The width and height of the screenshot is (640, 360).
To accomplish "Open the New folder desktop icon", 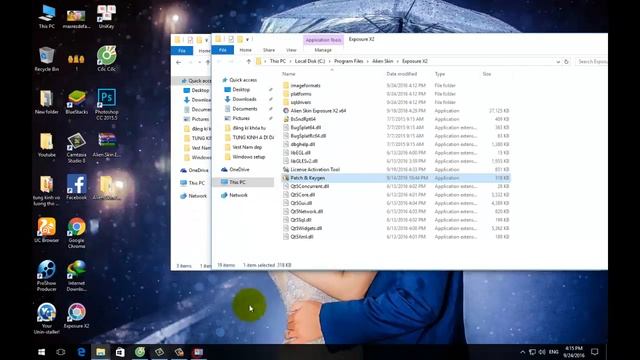I will click(x=47, y=102).
